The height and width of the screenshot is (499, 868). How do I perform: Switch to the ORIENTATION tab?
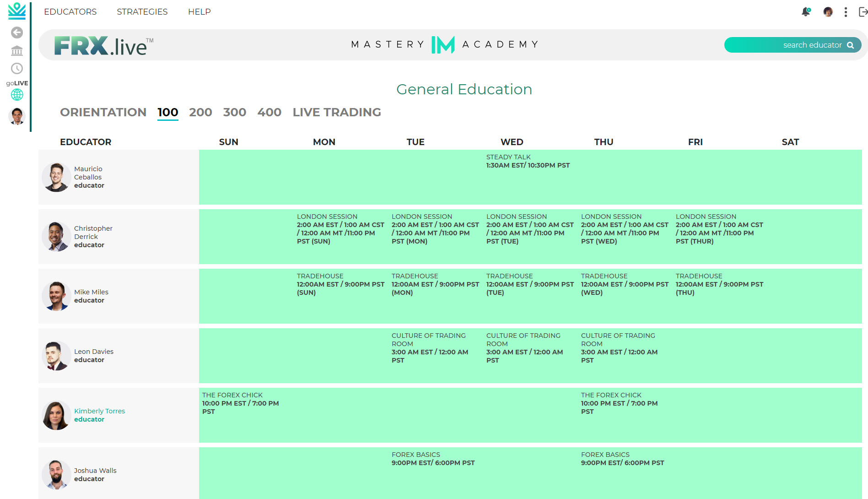coord(103,112)
